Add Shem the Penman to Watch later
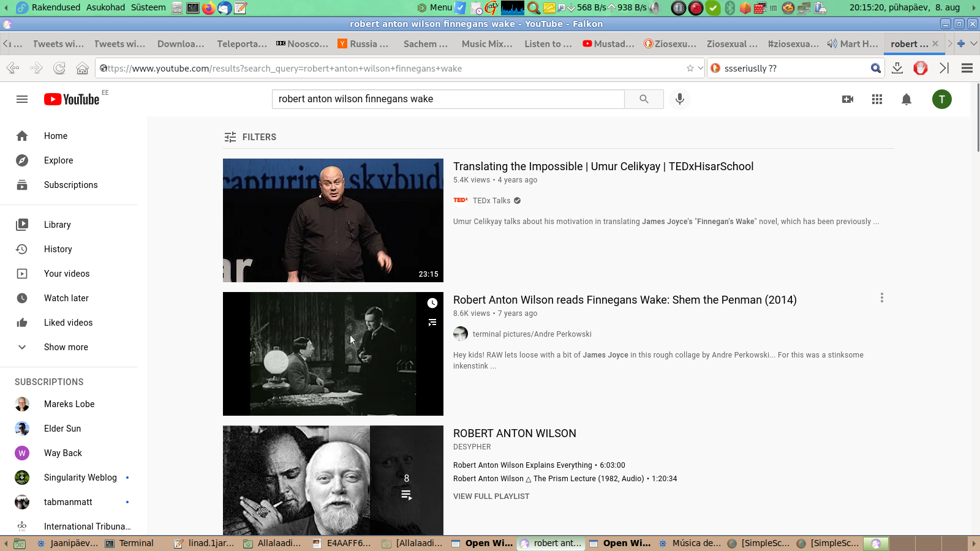The width and height of the screenshot is (980, 551). pyautogui.click(x=432, y=303)
